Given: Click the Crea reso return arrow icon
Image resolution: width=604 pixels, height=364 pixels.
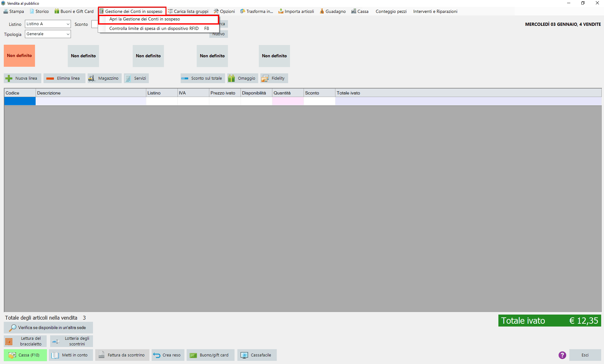Looking at the screenshot, I should (x=157, y=355).
